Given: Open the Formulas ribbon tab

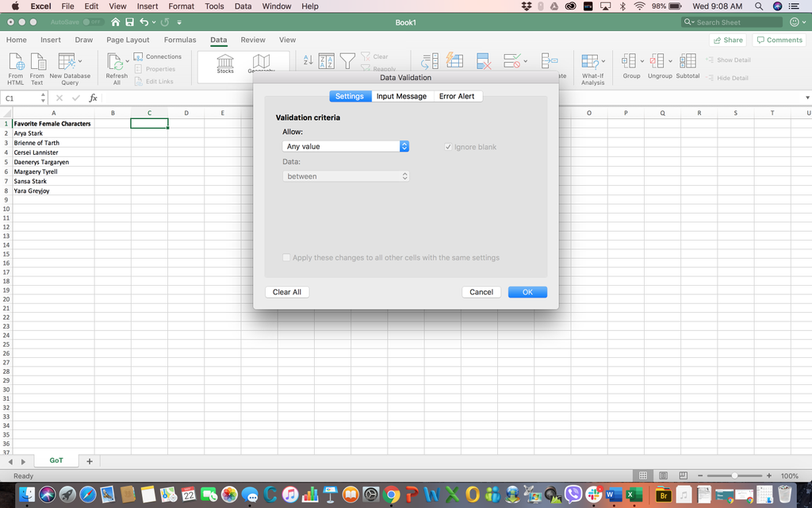Looking at the screenshot, I should pos(180,39).
